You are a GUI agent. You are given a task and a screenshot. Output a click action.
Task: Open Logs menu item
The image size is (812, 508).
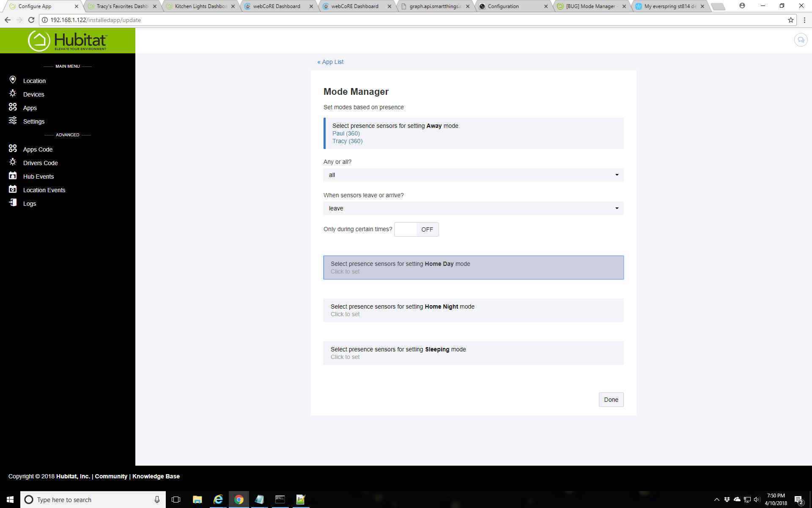coord(29,204)
